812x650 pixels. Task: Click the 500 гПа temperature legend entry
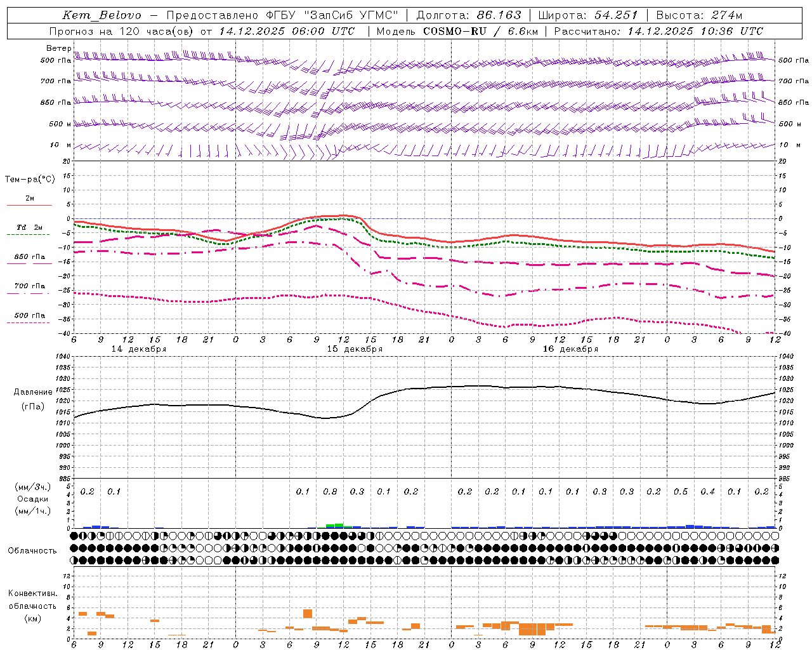[x=30, y=315]
